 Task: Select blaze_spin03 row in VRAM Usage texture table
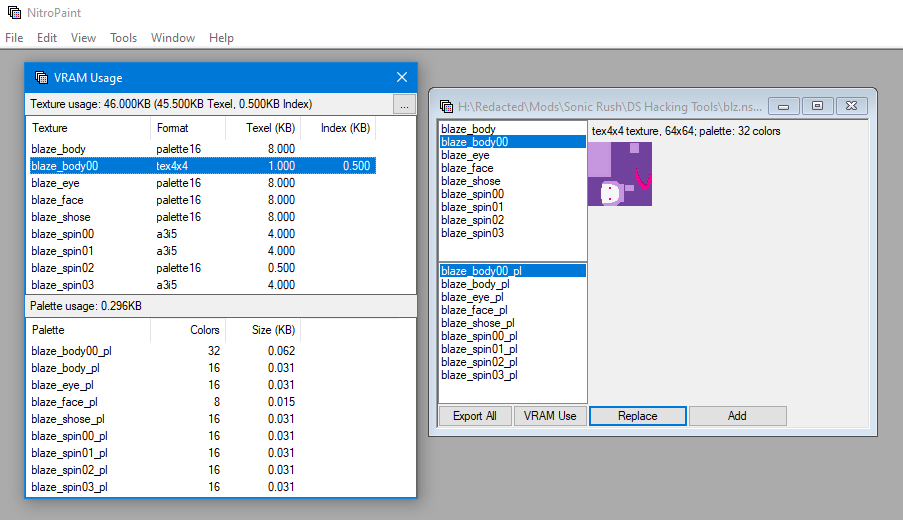(x=203, y=284)
